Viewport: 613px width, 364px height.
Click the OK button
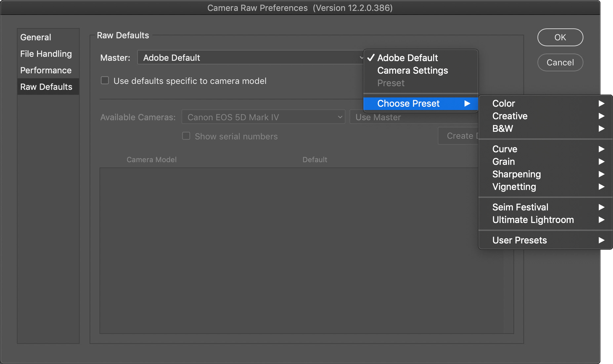(x=560, y=37)
